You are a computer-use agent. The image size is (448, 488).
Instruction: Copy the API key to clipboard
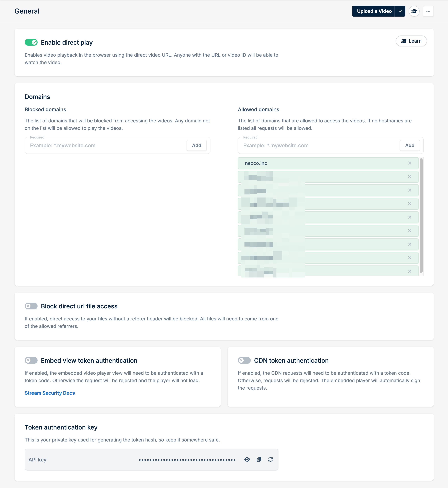(x=259, y=459)
